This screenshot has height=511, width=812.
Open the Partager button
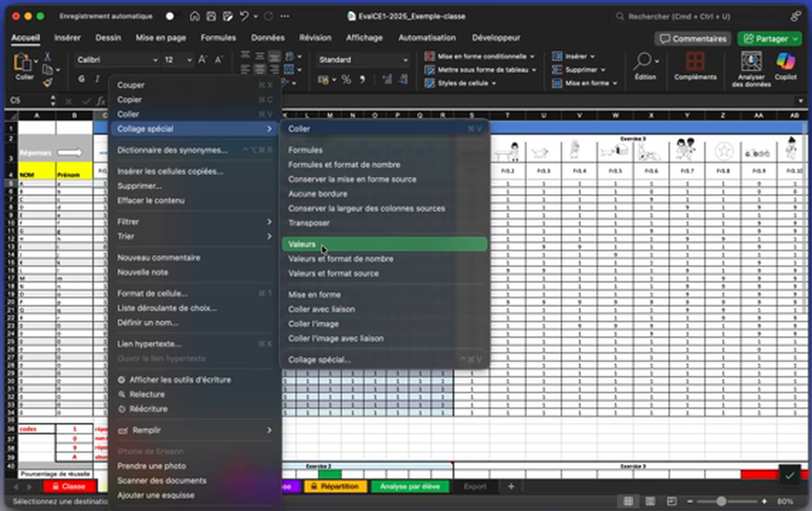(769, 38)
